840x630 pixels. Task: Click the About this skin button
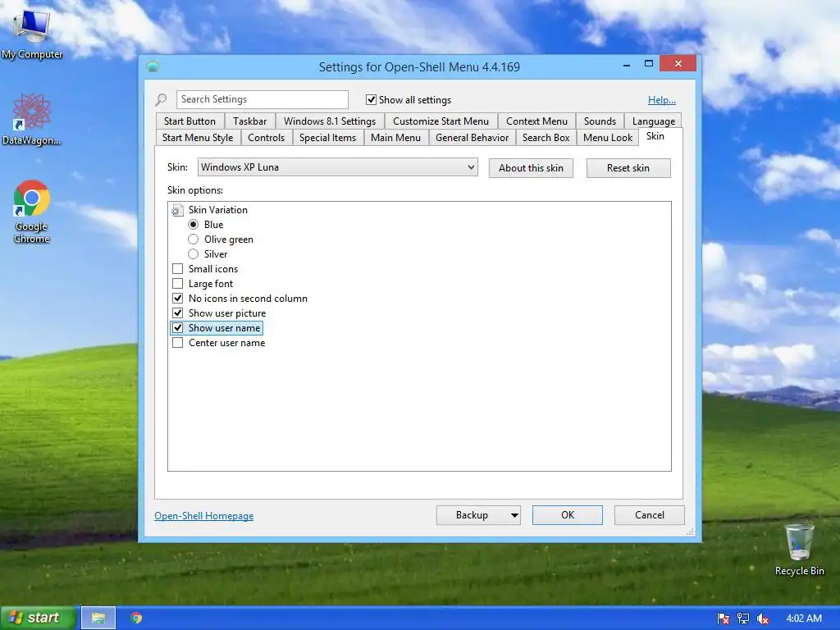pyautogui.click(x=531, y=168)
